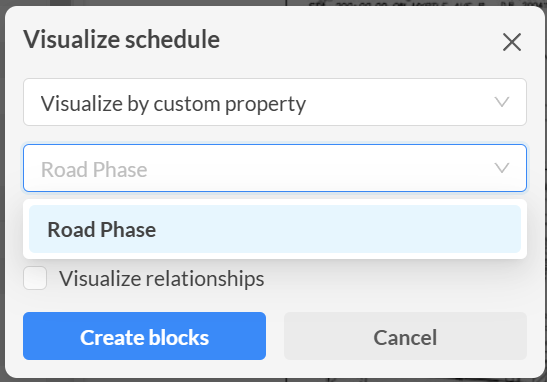Click the chevron on Visualize by custom property

coord(502,102)
